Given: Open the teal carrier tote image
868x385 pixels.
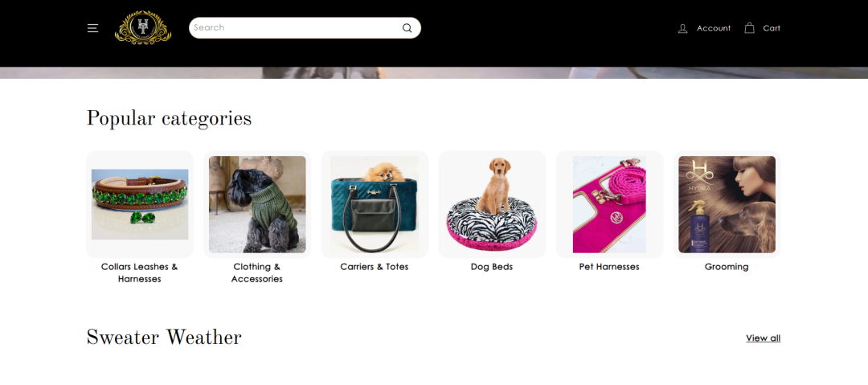Looking at the screenshot, I should click(375, 204).
